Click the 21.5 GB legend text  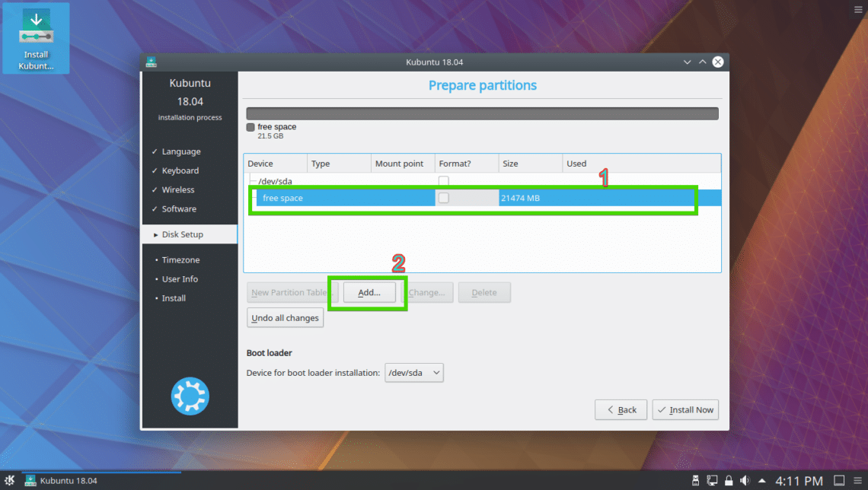click(270, 136)
